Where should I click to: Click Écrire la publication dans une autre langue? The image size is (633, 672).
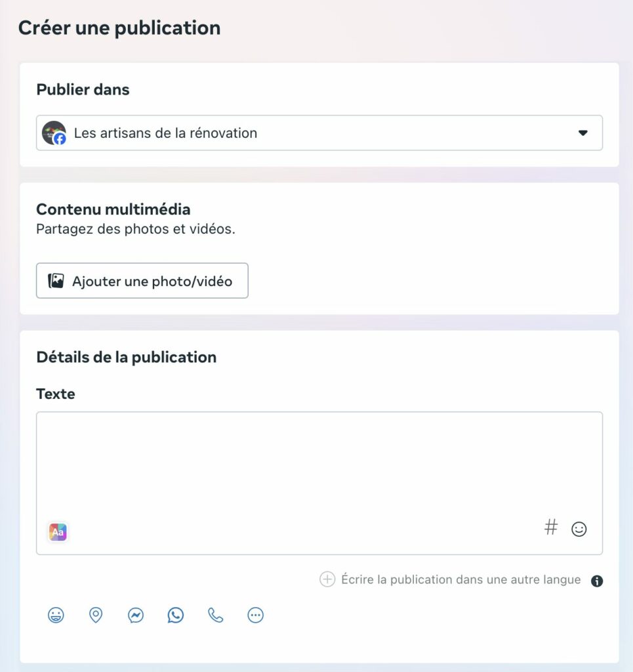[461, 579]
